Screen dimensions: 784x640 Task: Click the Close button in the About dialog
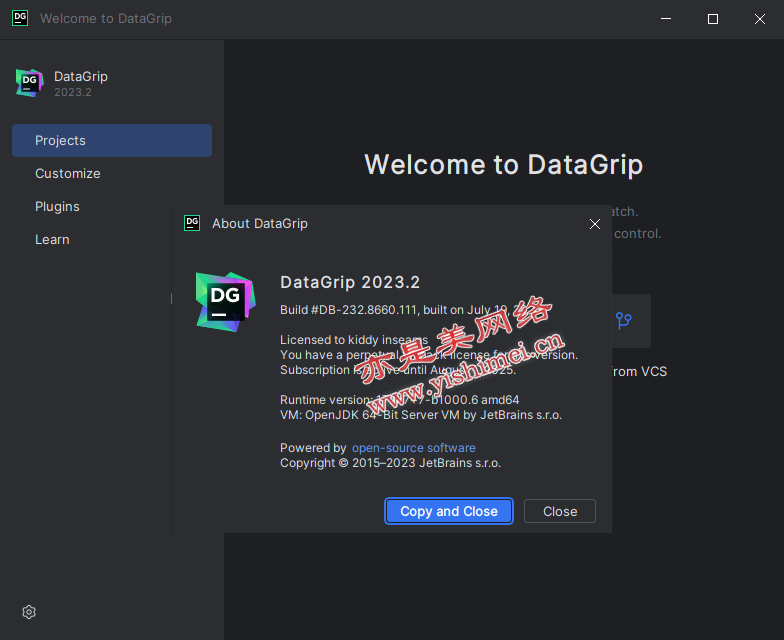pos(560,511)
